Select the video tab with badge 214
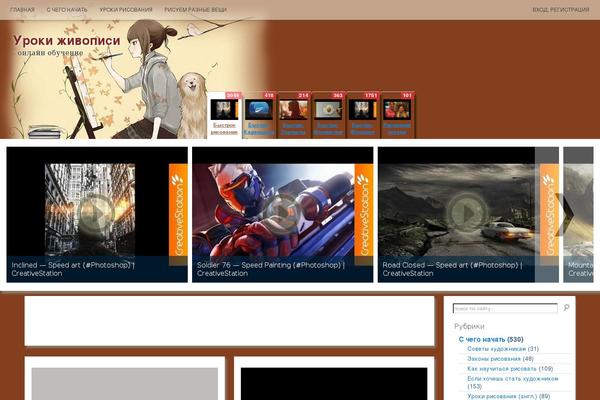Image resolution: width=600 pixels, height=400 pixels. tap(293, 115)
